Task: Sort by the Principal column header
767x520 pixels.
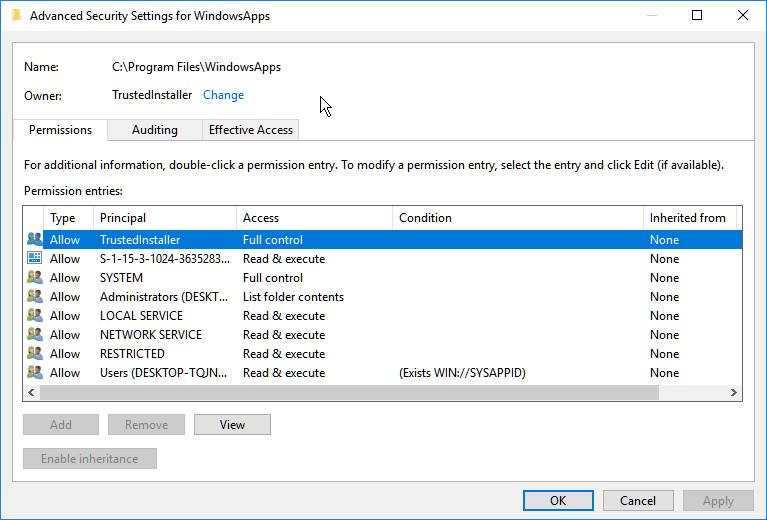Action: coord(165,218)
